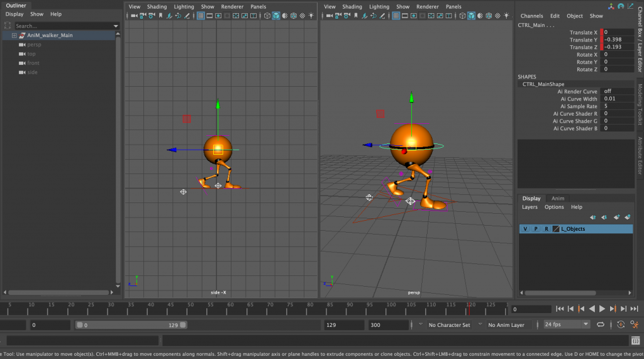This screenshot has width=644, height=359.
Task: Open the Channels menu in Channel Box
Action: coord(531,16)
